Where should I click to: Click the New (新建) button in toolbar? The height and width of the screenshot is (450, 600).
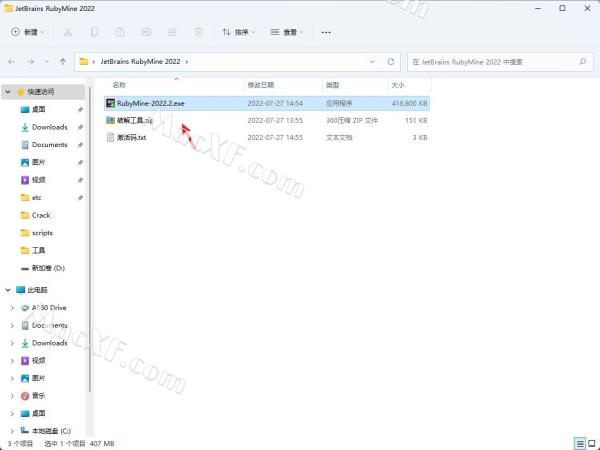(x=27, y=32)
